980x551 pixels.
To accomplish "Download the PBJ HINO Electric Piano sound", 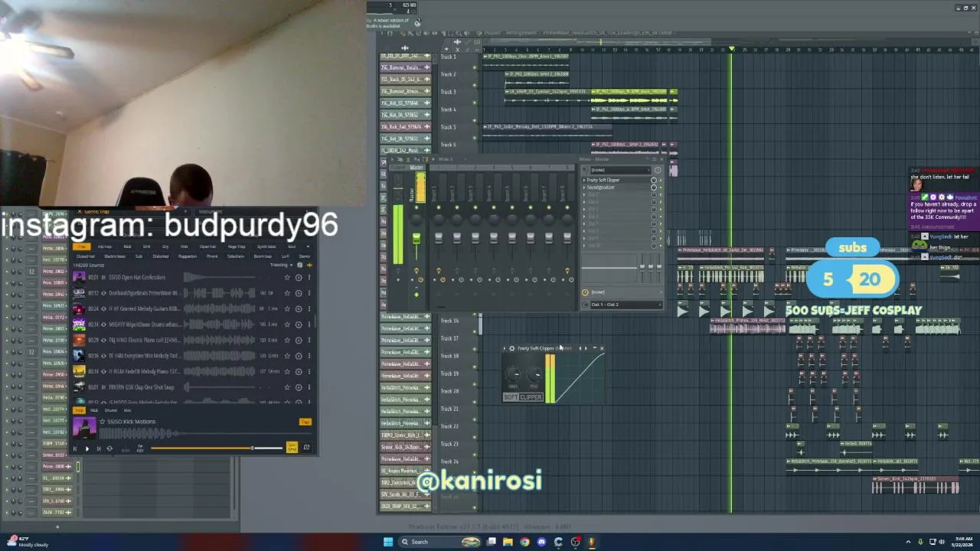I will [x=299, y=340].
